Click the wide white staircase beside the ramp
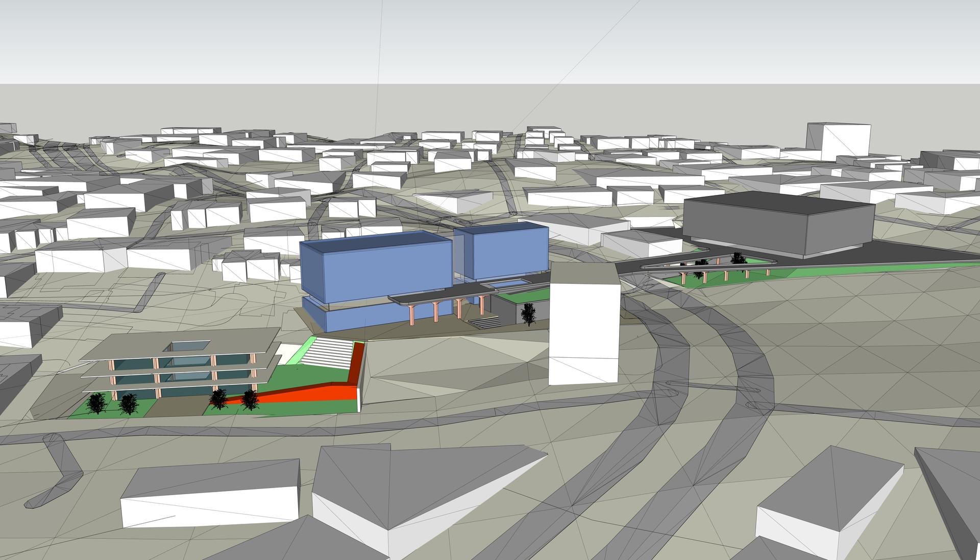The width and height of the screenshot is (980, 560). (328, 353)
